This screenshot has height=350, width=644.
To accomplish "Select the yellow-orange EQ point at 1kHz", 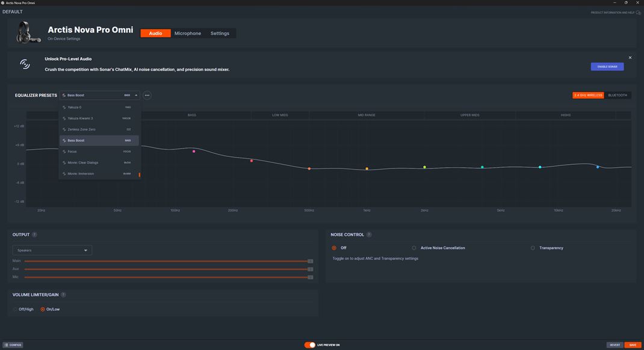I will (x=367, y=168).
